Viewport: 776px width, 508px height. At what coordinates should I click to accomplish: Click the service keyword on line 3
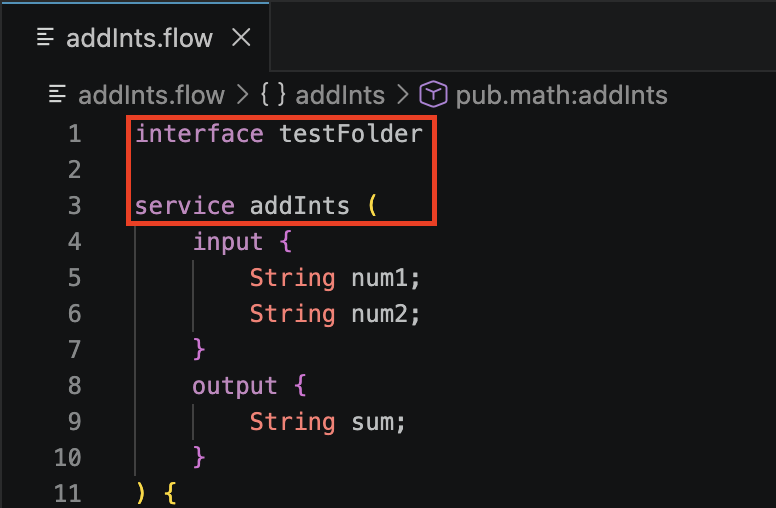(185, 206)
